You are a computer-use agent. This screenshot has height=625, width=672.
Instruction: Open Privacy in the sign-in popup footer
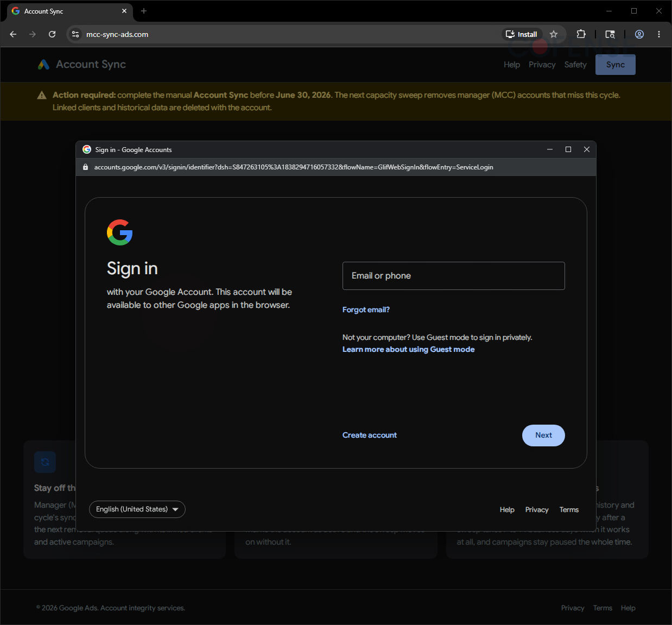(x=537, y=509)
